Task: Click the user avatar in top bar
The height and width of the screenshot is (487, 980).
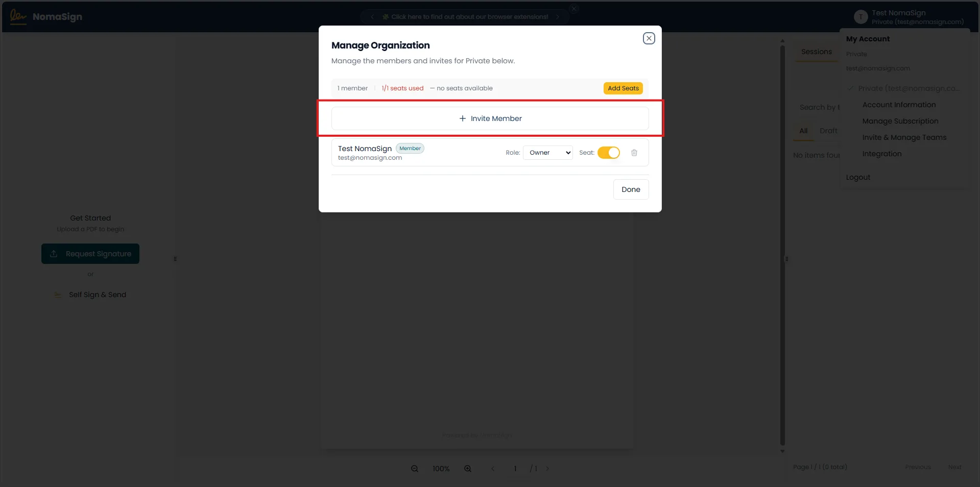Action: [x=861, y=17]
